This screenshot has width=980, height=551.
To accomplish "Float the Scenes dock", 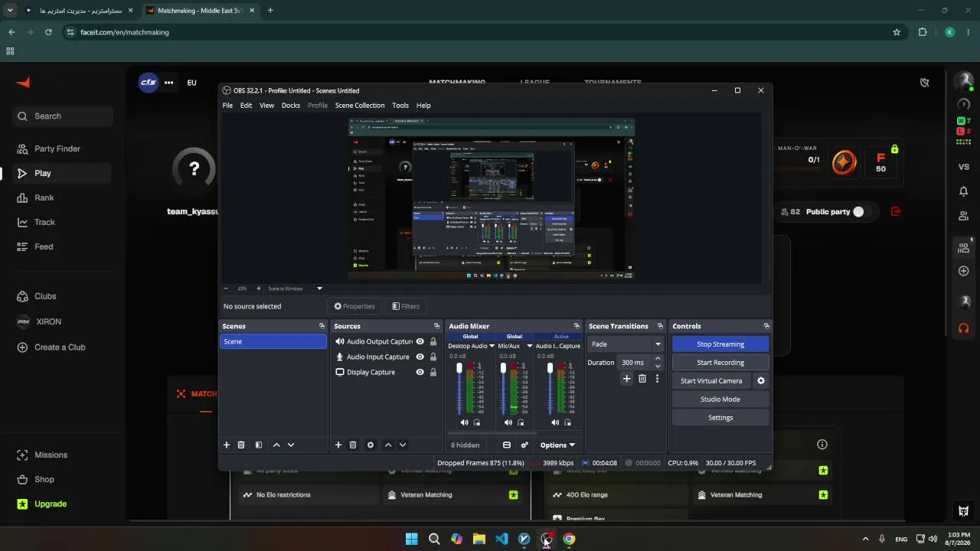I will click(x=322, y=326).
